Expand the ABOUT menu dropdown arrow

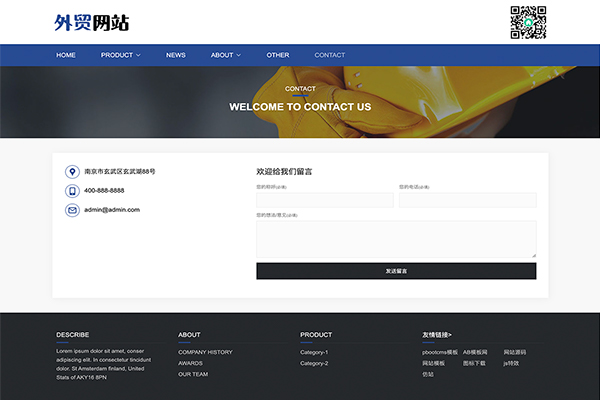click(x=238, y=55)
